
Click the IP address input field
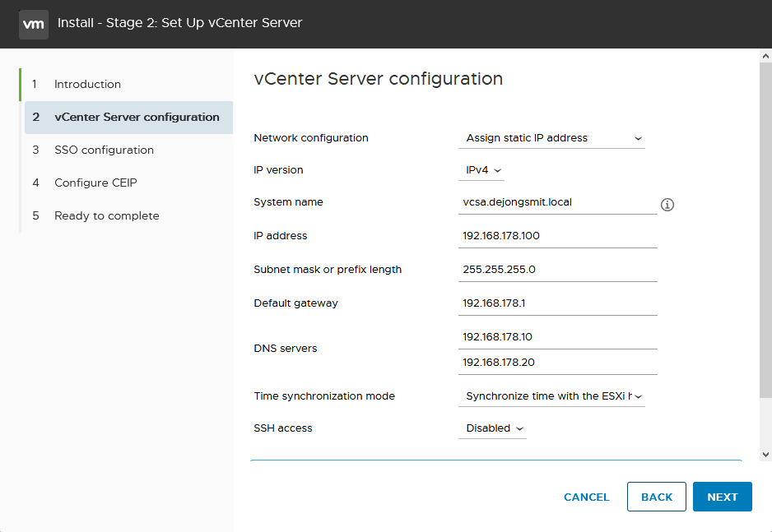pos(558,236)
